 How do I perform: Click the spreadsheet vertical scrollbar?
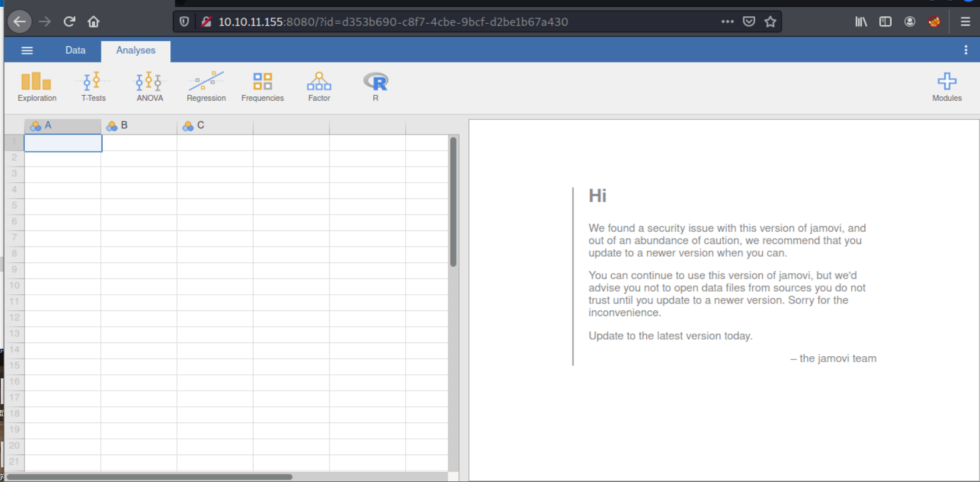(453, 202)
